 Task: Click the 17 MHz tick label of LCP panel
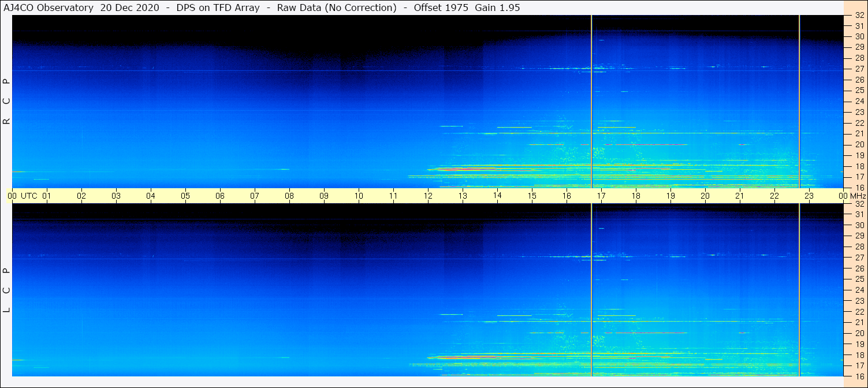pyautogui.click(x=859, y=365)
